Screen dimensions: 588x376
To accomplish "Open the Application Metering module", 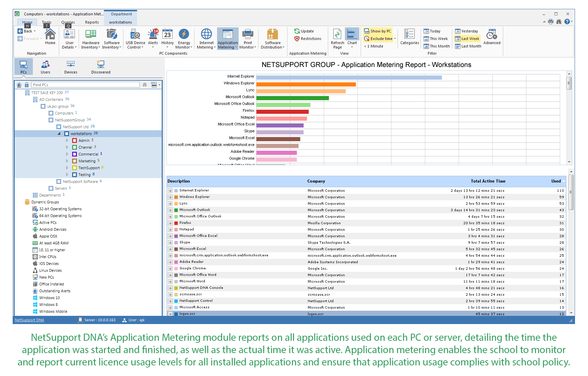I will 228,38.
